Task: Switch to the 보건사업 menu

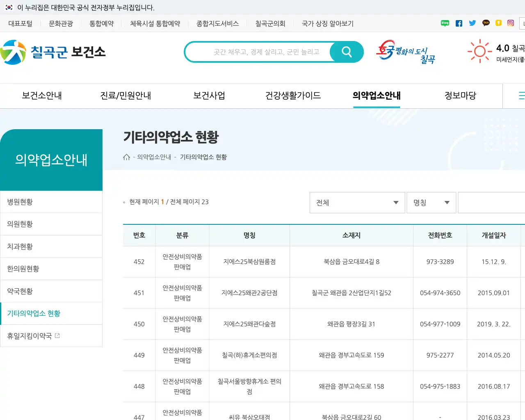Action: tap(208, 96)
